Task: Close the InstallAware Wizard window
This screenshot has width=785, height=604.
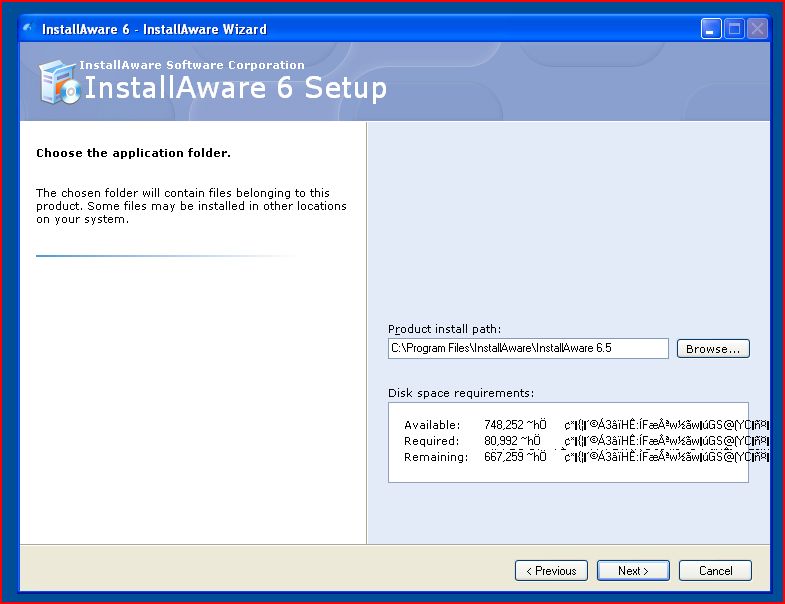Action: coord(757,29)
